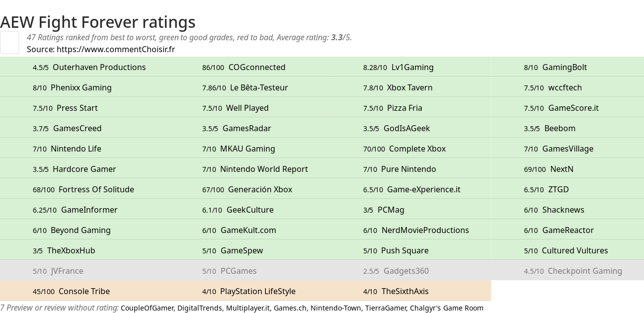Screen dimensions: 644x313
Task: Click the GamesRadar 3.5/5 entry
Action: pos(237,128)
